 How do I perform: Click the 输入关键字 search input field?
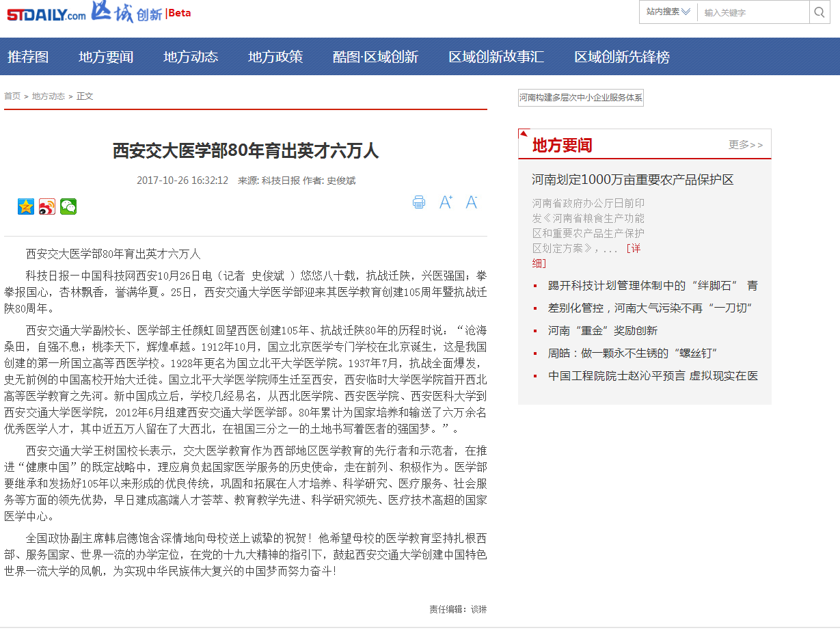coord(753,12)
